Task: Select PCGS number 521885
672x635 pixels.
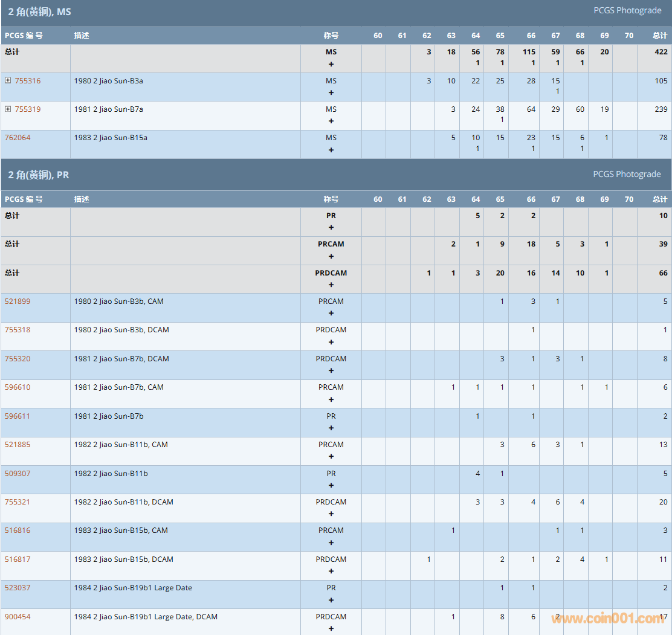Action: click(18, 444)
